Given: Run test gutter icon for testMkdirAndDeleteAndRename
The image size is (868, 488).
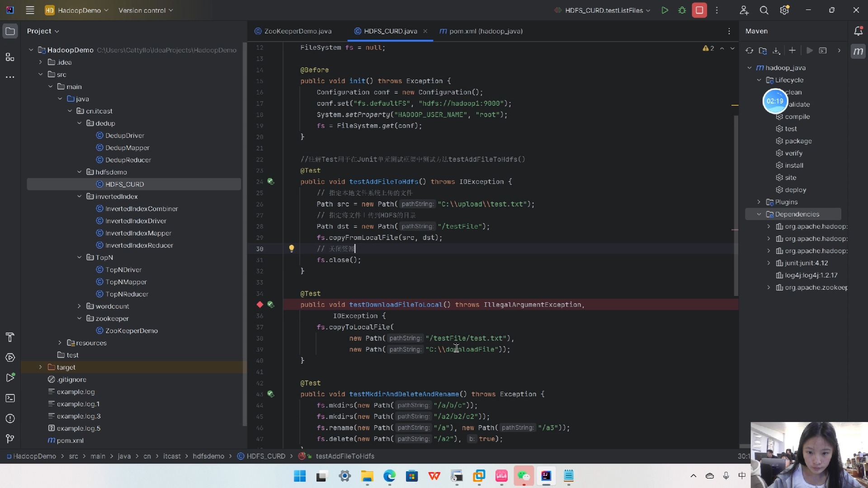Looking at the screenshot, I should click(x=270, y=394).
